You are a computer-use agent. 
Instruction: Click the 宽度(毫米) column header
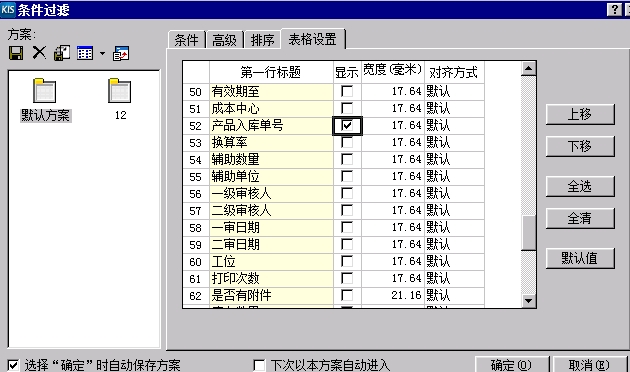393,72
